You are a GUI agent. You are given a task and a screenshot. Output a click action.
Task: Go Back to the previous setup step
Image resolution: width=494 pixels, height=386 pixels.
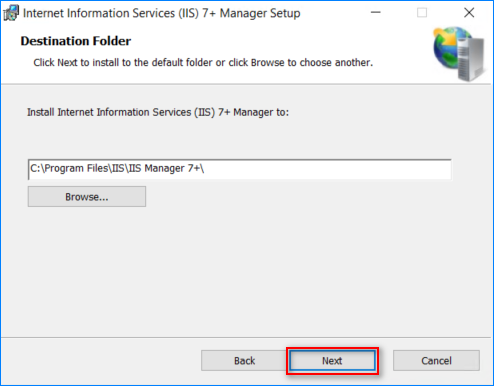(244, 361)
